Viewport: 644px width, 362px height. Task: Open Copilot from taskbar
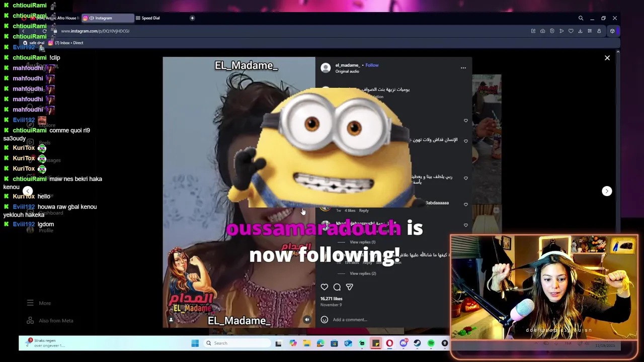293,343
